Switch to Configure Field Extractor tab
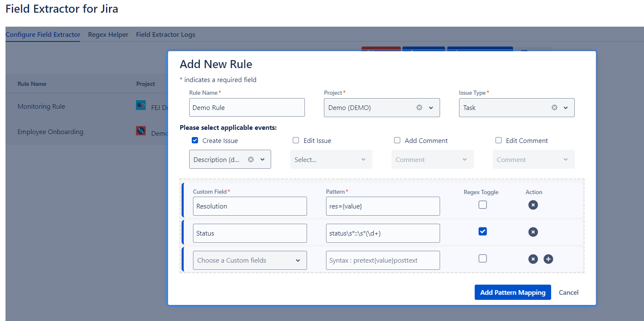 [43, 35]
